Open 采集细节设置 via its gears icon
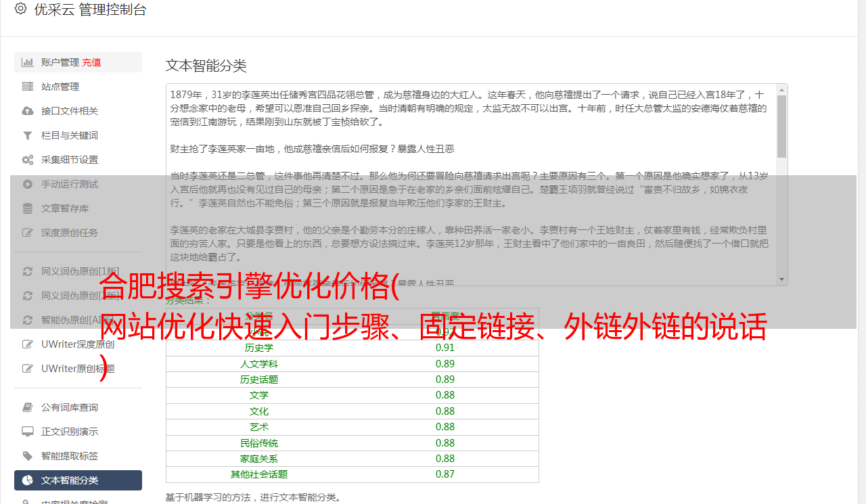The image size is (866, 504). click(28, 160)
